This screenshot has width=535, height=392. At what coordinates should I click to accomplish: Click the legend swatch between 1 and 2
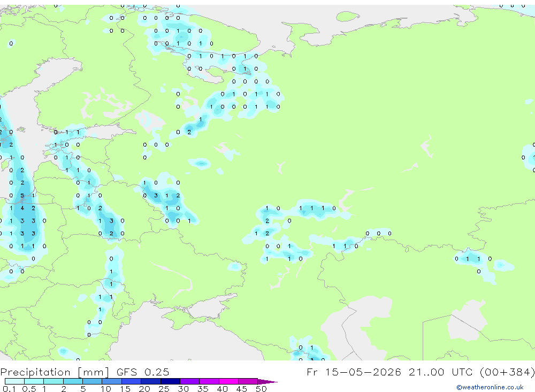pos(53,381)
